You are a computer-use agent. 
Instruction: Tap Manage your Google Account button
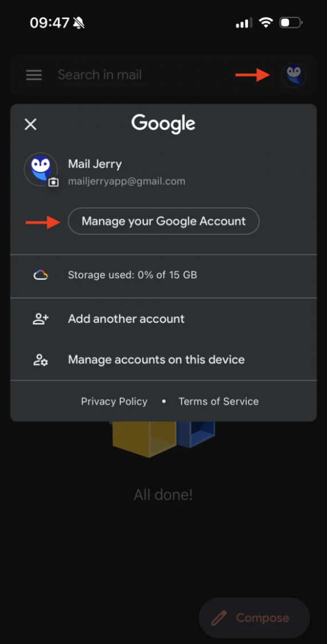point(163,221)
